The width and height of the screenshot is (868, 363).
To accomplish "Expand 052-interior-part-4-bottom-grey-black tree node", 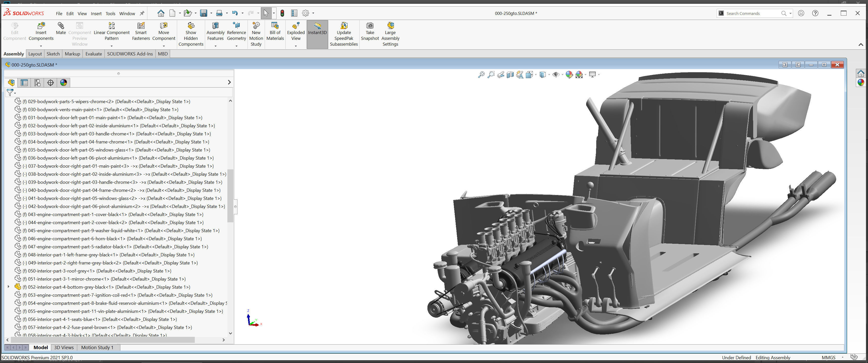I will [8, 287].
